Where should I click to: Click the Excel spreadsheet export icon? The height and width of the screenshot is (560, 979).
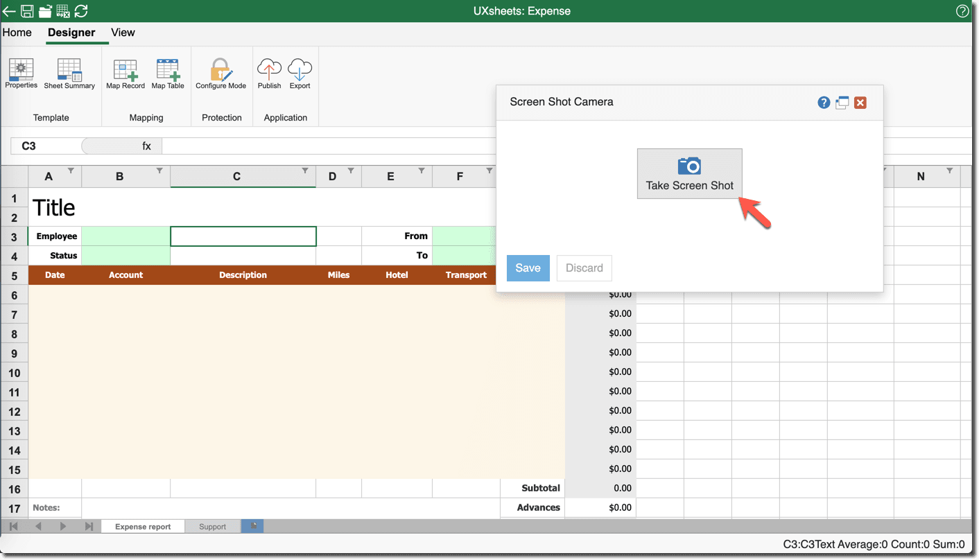coord(63,11)
